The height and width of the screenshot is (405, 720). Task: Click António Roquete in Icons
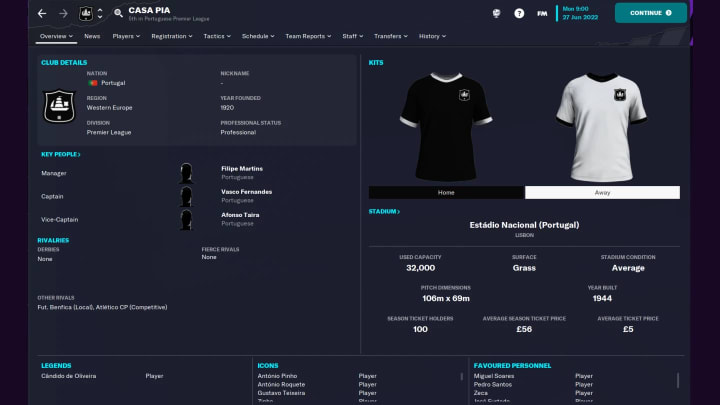281,384
